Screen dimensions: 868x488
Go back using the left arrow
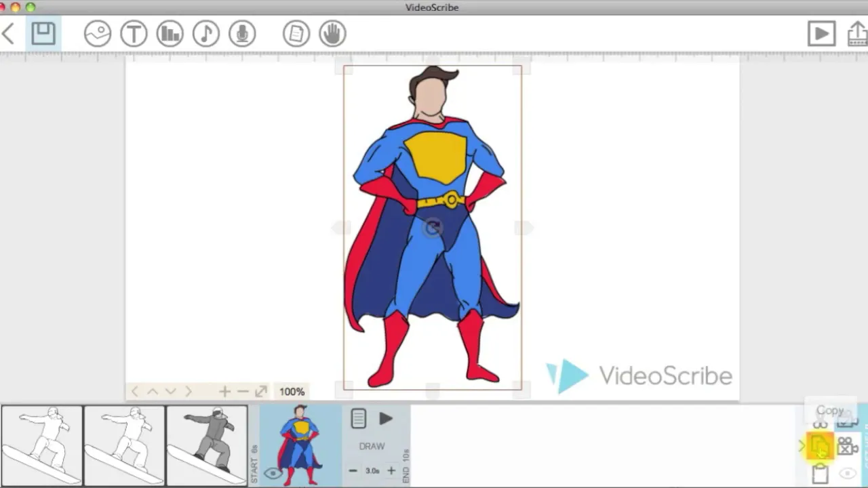point(9,34)
